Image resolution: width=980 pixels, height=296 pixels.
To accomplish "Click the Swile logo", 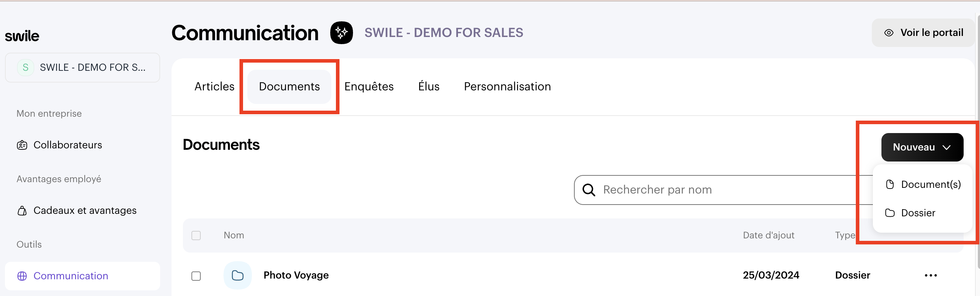I will 22,36.
